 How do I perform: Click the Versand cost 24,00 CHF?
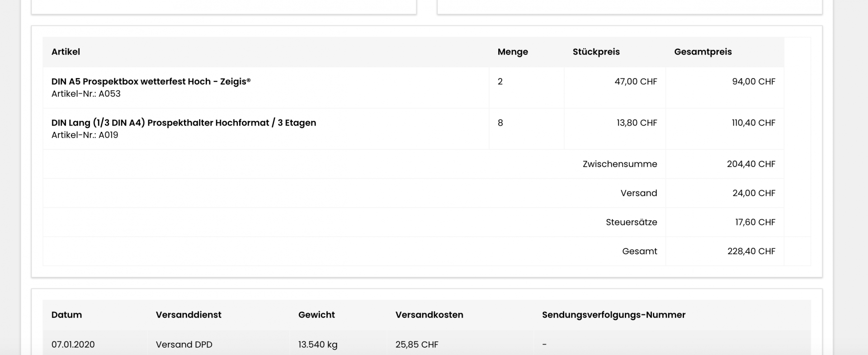pos(754,193)
